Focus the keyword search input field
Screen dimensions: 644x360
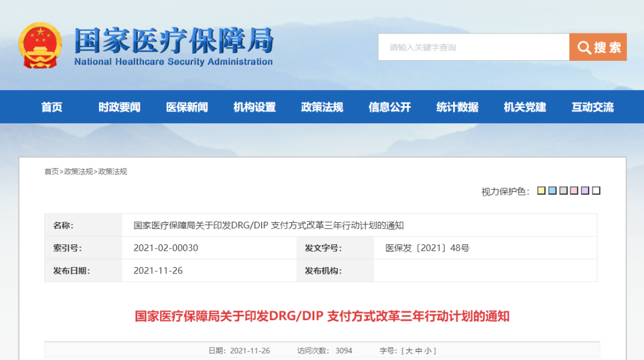[x=473, y=47]
